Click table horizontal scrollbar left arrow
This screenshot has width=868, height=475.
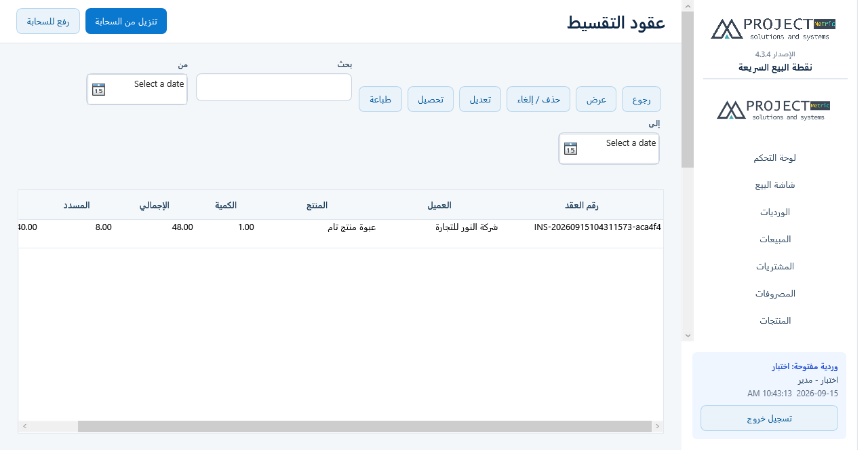(x=24, y=426)
